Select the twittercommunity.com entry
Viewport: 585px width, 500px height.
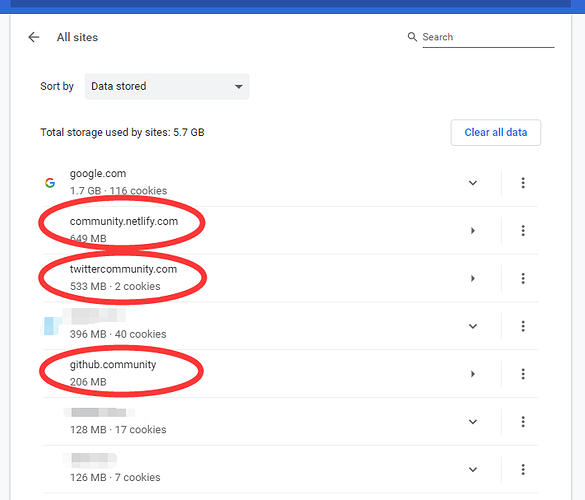click(x=123, y=269)
